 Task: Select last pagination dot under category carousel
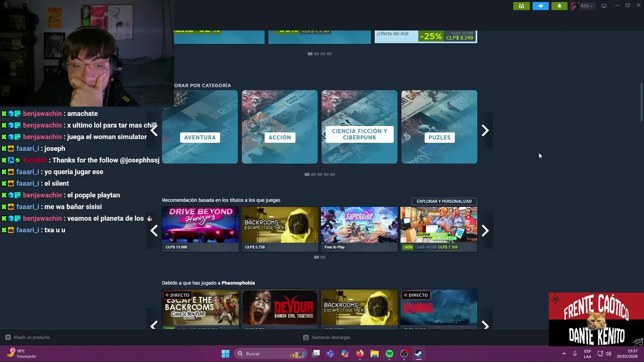[333, 174]
